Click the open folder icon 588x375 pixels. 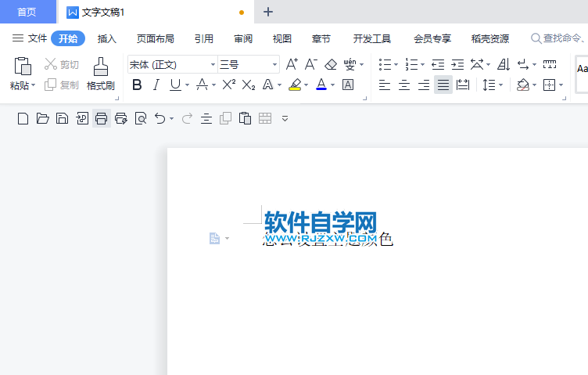[x=43, y=119]
